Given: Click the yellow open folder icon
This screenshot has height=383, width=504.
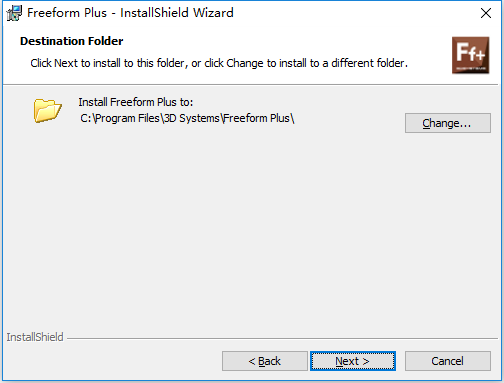Looking at the screenshot, I should [x=48, y=110].
